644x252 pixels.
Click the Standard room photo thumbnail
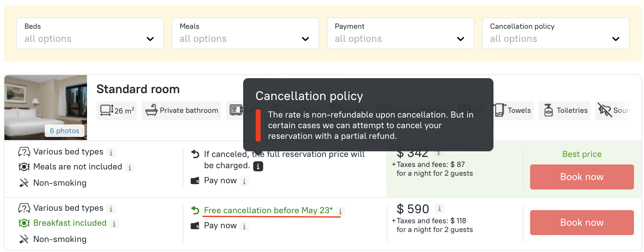click(45, 100)
